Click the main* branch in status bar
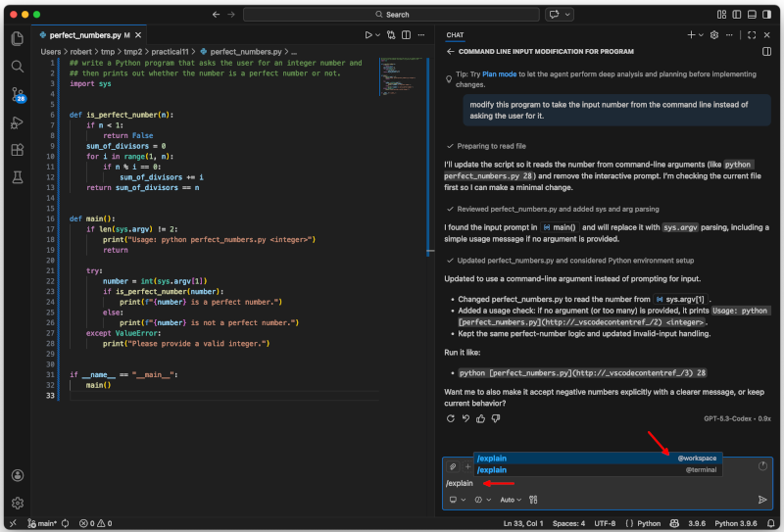This screenshot has width=784, height=532. coord(42,524)
